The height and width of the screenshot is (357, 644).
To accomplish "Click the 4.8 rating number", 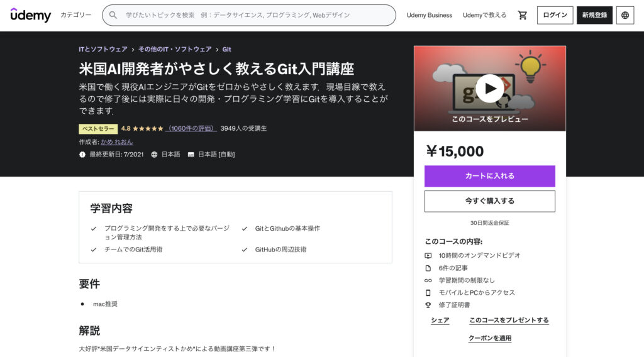I will coord(126,128).
